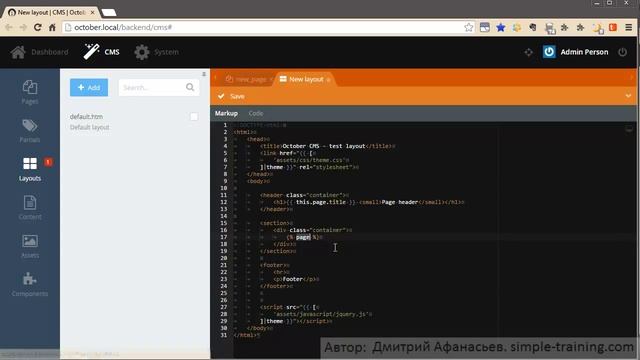Close the browser tab New layout
Viewport: 640px width, 360px height.
coord(93,13)
